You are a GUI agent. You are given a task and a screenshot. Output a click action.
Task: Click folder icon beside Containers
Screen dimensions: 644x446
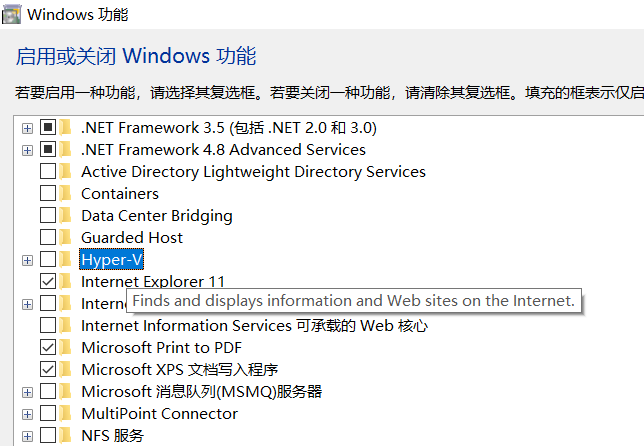coord(67,194)
